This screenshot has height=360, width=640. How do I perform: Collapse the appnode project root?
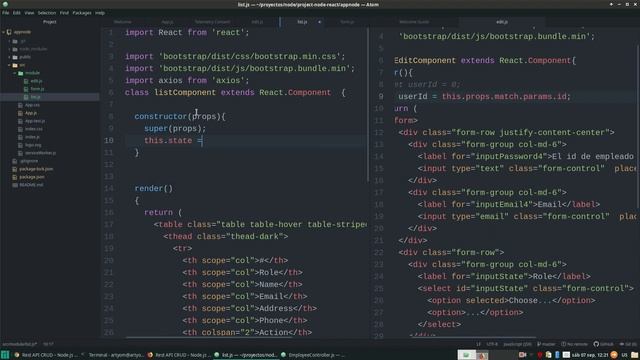(x=4, y=32)
